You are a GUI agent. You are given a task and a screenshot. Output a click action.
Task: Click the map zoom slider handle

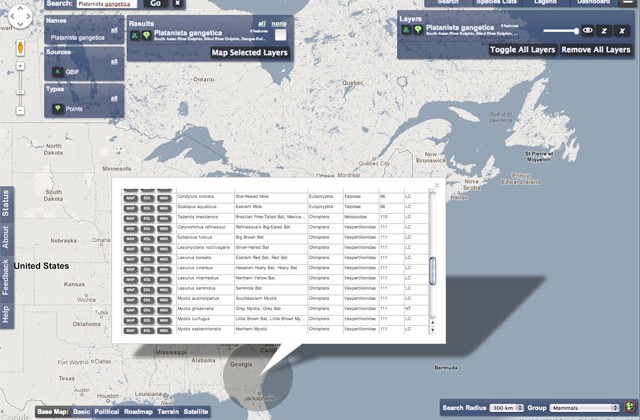[x=20, y=92]
